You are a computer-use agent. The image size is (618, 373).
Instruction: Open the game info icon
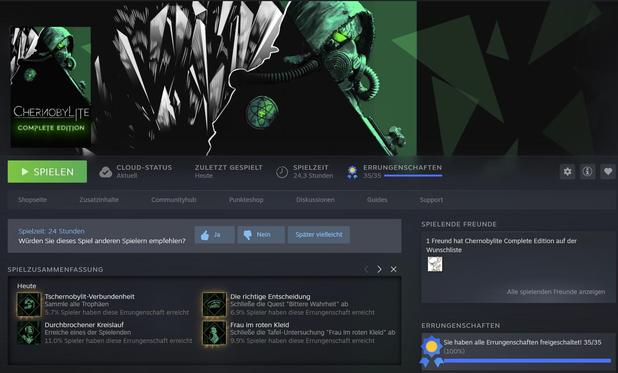[587, 172]
